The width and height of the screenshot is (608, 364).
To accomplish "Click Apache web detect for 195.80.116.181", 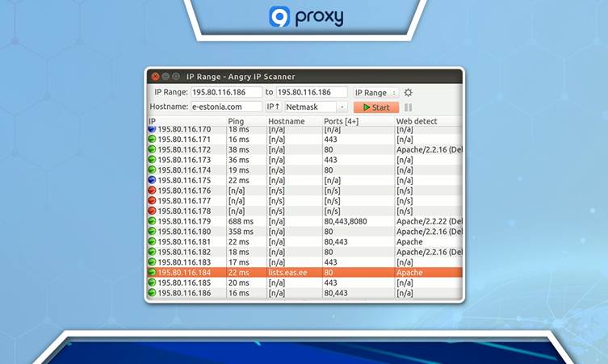I will pyautogui.click(x=409, y=242).
